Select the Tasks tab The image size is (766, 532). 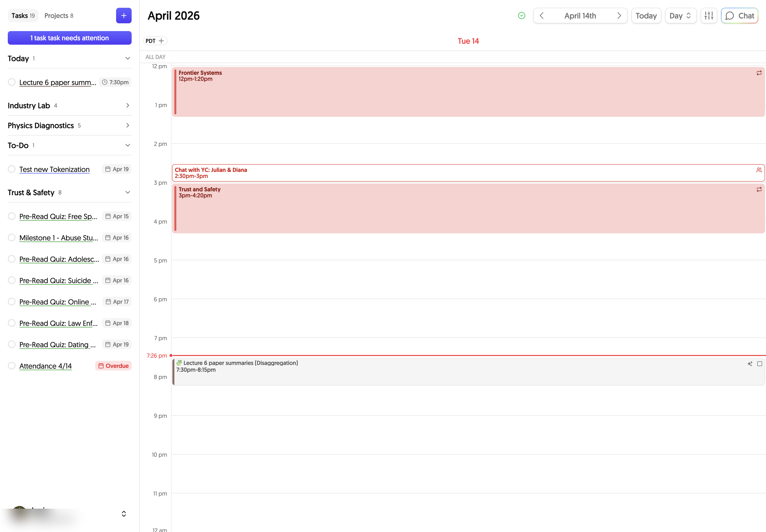click(23, 16)
